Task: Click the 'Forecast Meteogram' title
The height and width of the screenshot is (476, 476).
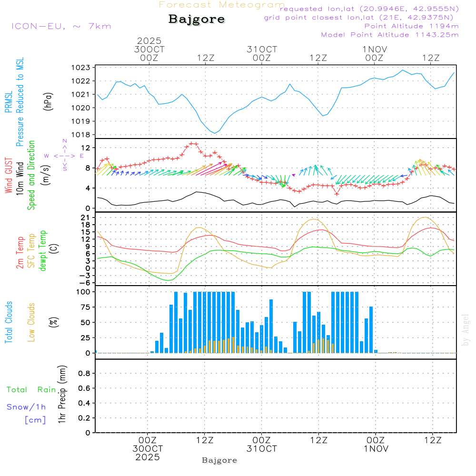Action: click(222, 5)
